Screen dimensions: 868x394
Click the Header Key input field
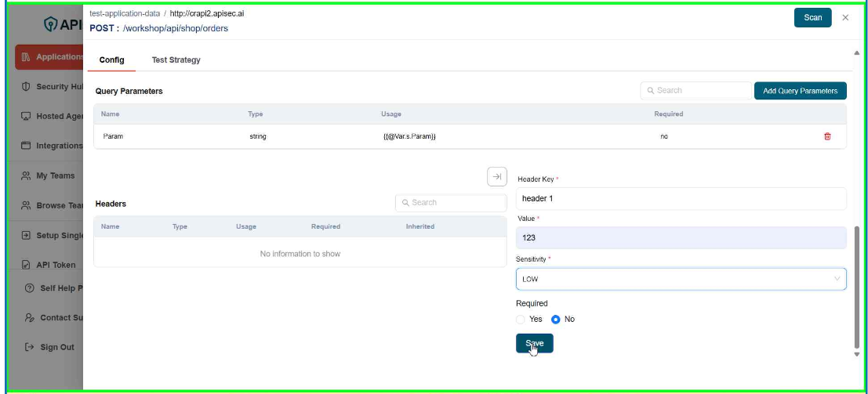(681, 199)
